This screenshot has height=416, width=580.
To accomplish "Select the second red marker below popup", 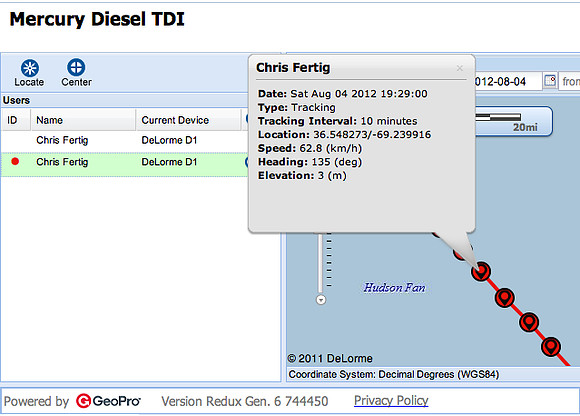I will (505, 298).
